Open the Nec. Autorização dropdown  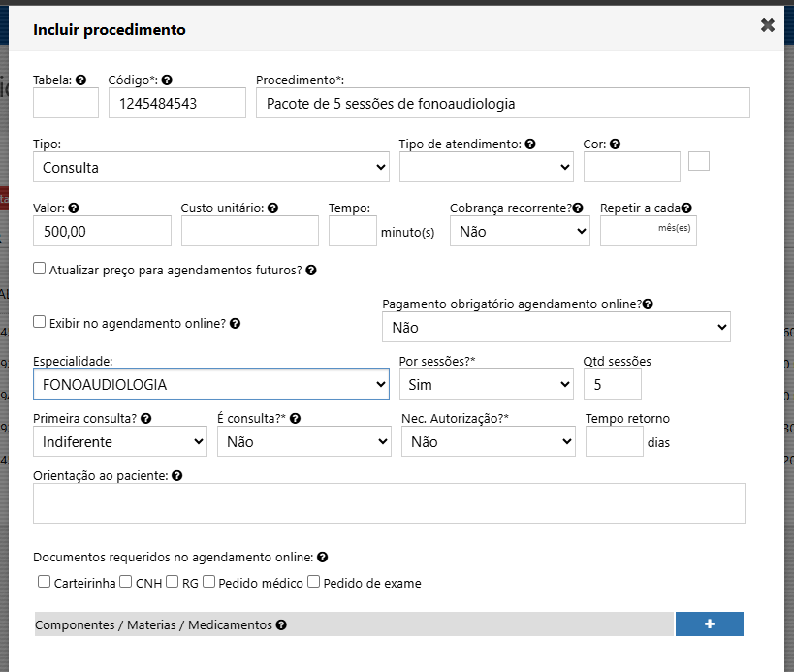[488, 441]
